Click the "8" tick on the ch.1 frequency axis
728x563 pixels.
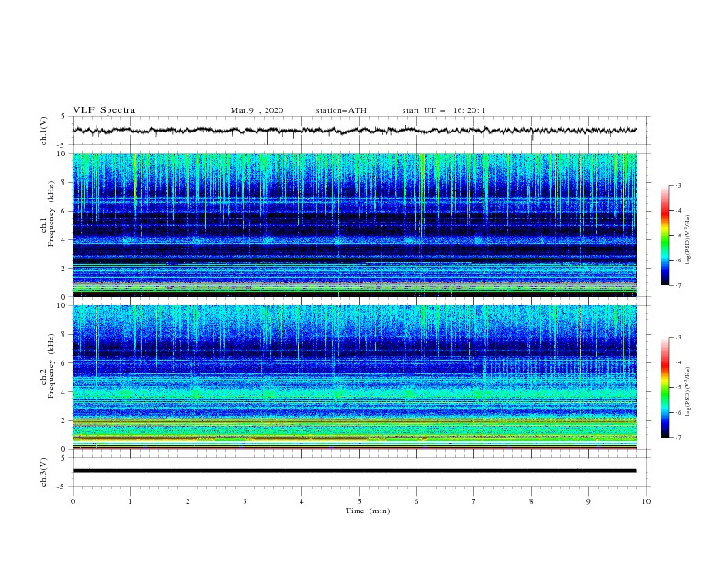[63, 182]
